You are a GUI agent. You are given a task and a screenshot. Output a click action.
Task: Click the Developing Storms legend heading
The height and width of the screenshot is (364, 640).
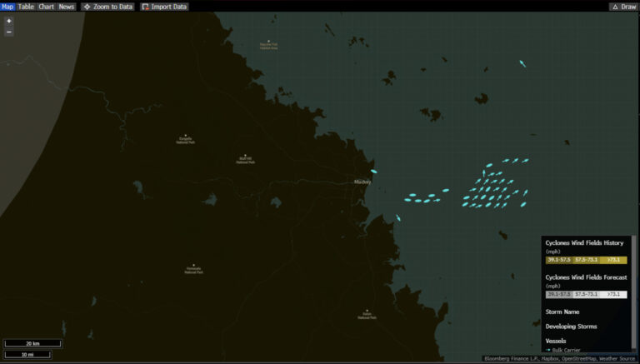pyautogui.click(x=571, y=326)
